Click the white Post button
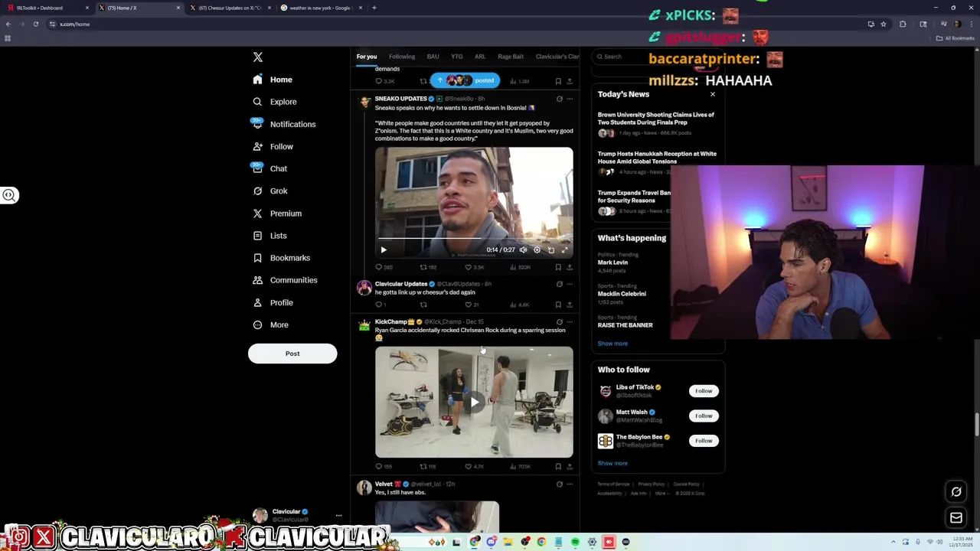The width and height of the screenshot is (980, 551). click(292, 354)
